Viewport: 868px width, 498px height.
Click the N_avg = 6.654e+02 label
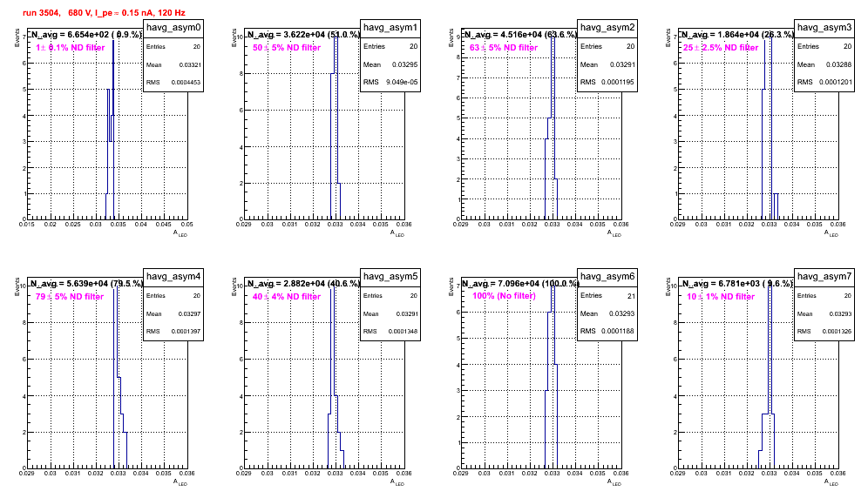[86, 34]
